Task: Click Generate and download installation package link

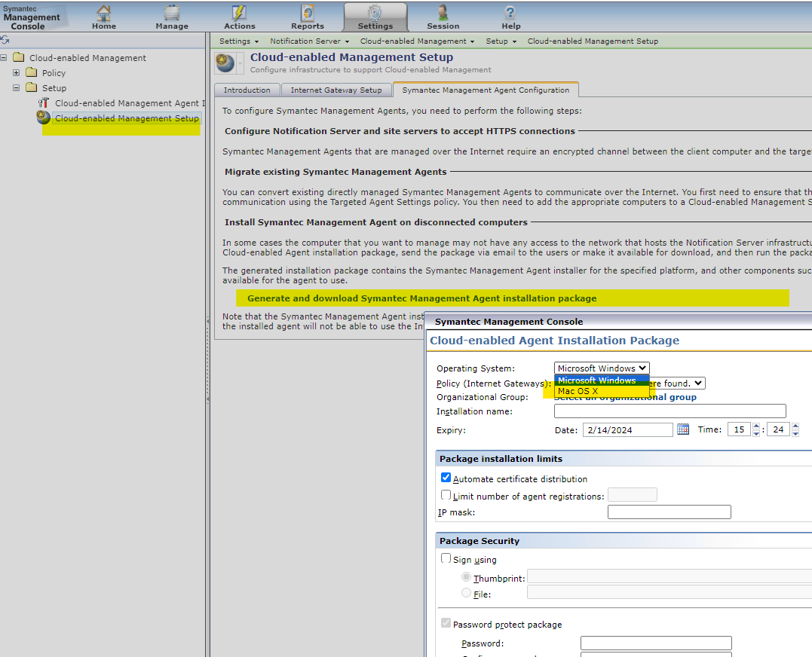Action: point(421,298)
